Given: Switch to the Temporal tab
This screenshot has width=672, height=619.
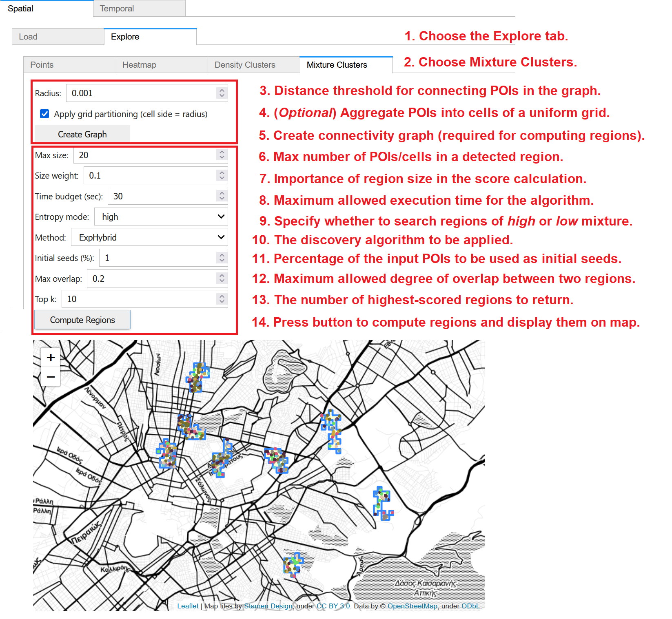Looking at the screenshot, I should point(139,9).
